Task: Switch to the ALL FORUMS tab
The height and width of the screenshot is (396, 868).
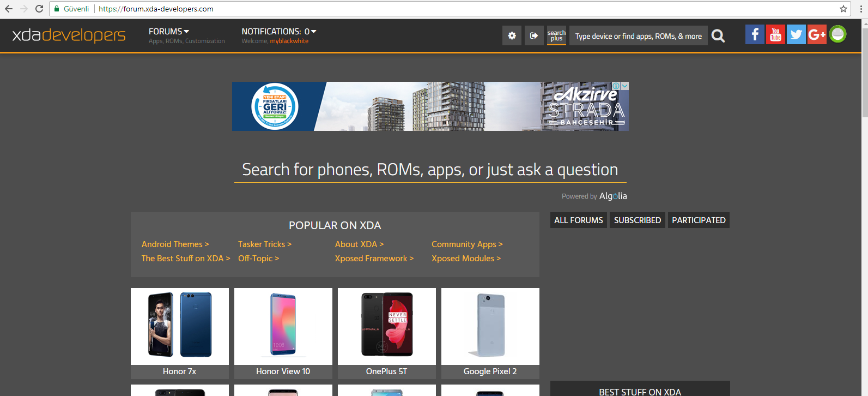Action: point(579,220)
